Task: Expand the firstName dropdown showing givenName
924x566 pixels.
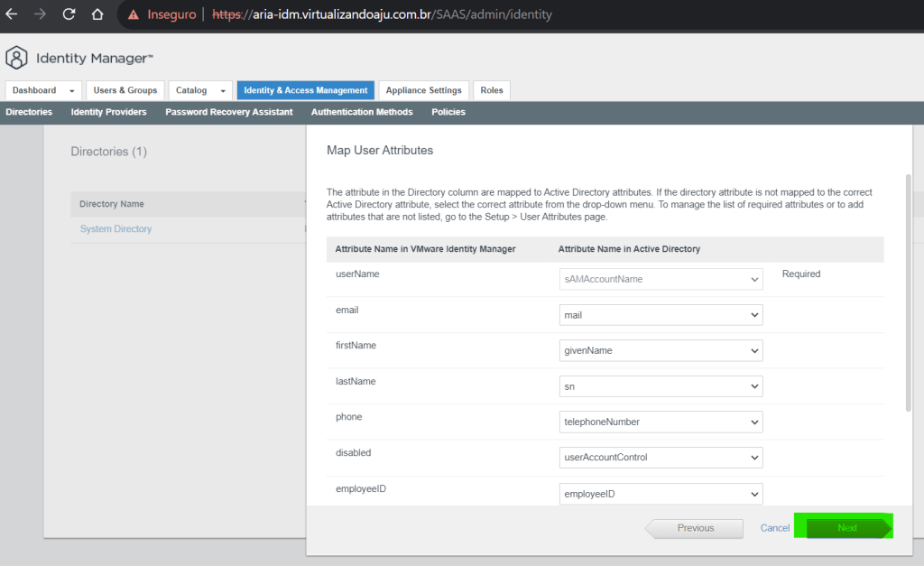Action: (x=661, y=350)
